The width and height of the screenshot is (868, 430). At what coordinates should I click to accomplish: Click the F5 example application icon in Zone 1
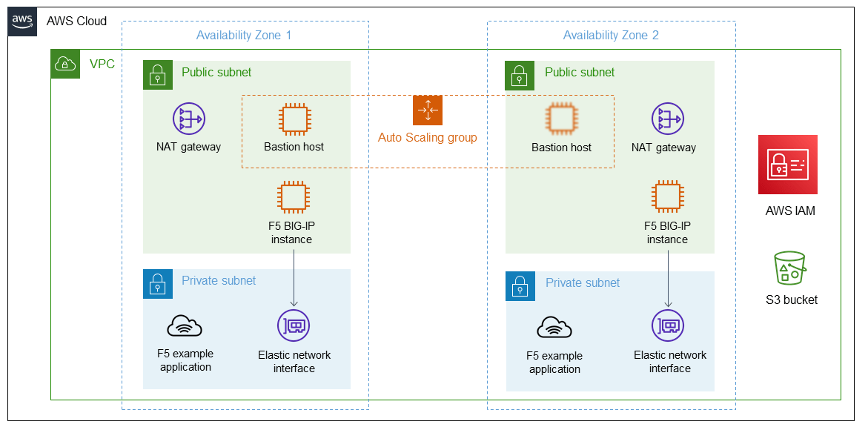(185, 325)
